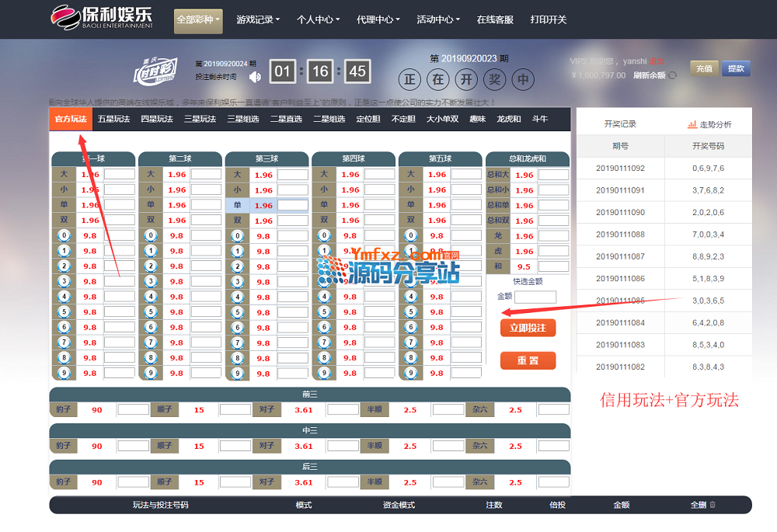This screenshot has width=777, height=532.
Task: Switch to the 五星玩法 tab
Action: click(113, 119)
